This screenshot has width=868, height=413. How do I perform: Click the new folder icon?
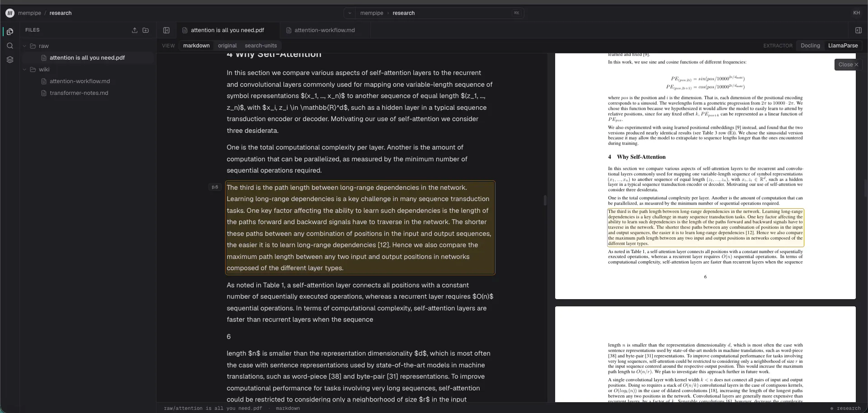[146, 30]
